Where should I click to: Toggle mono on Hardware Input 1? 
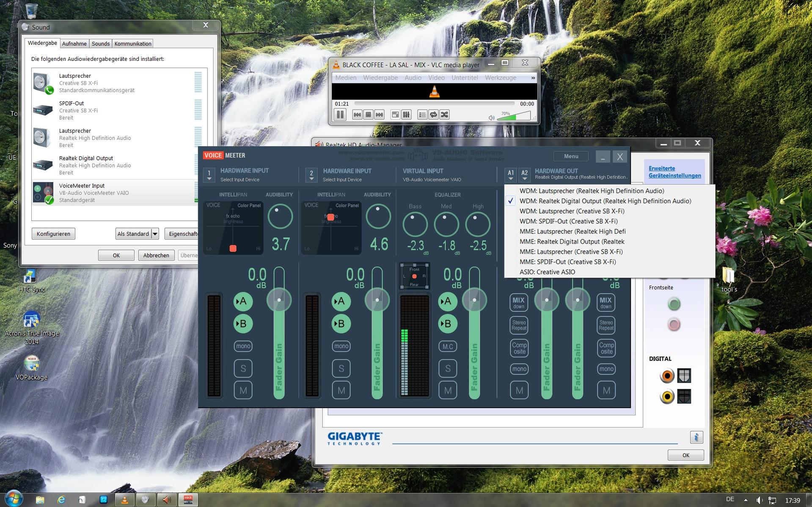[x=243, y=346]
